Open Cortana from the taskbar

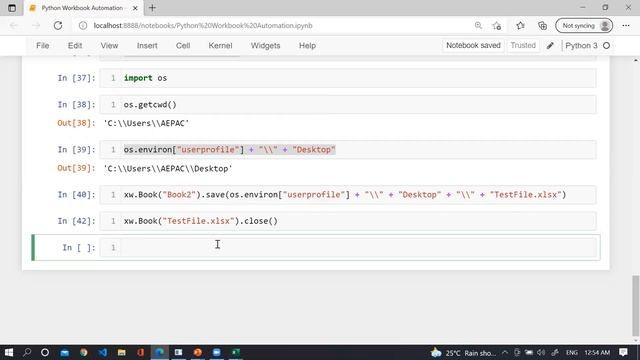(x=45, y=352)
